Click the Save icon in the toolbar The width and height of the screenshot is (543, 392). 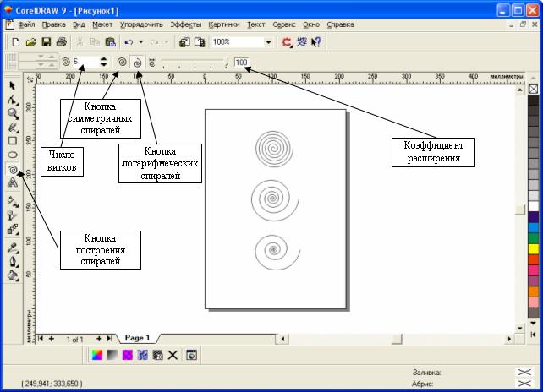pyautogui.click(x=47, y=41)
